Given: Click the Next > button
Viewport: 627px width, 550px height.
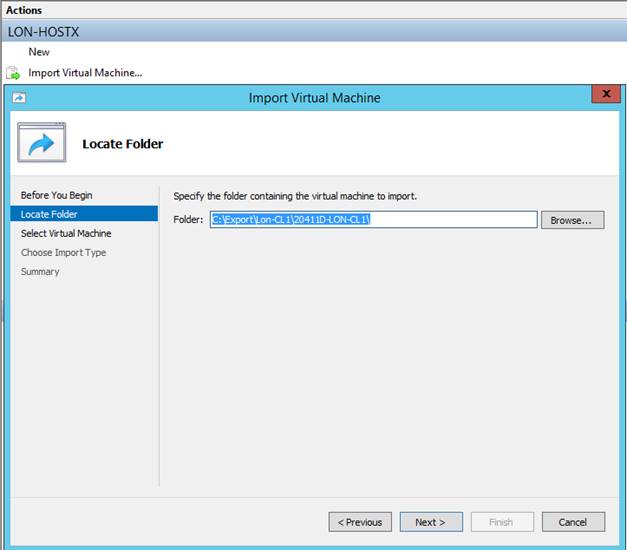Looking at the screenshot, I should 431,522.
